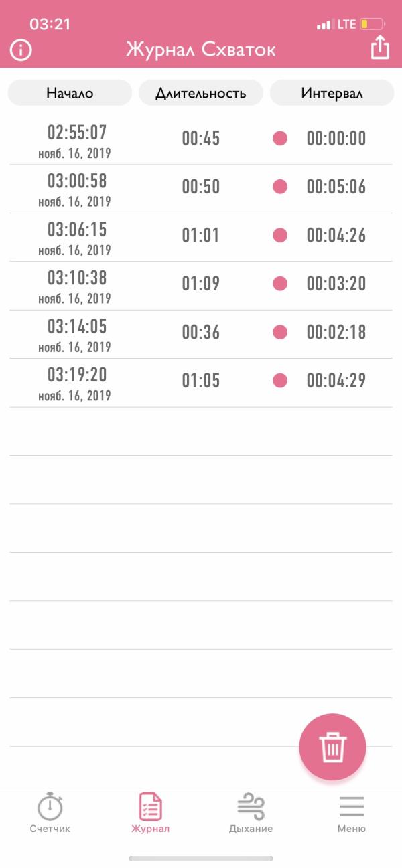Image resolution: width=402 pixels, height=868 pixels.
Task: Select contraction entry starting 02:55:07
Action: (x=201, y=141)
